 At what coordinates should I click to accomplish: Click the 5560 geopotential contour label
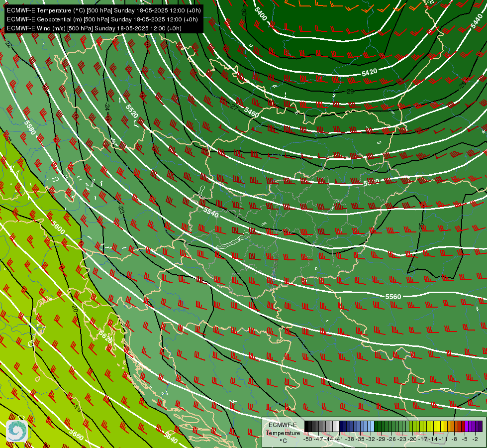click(x=393, y=297)
